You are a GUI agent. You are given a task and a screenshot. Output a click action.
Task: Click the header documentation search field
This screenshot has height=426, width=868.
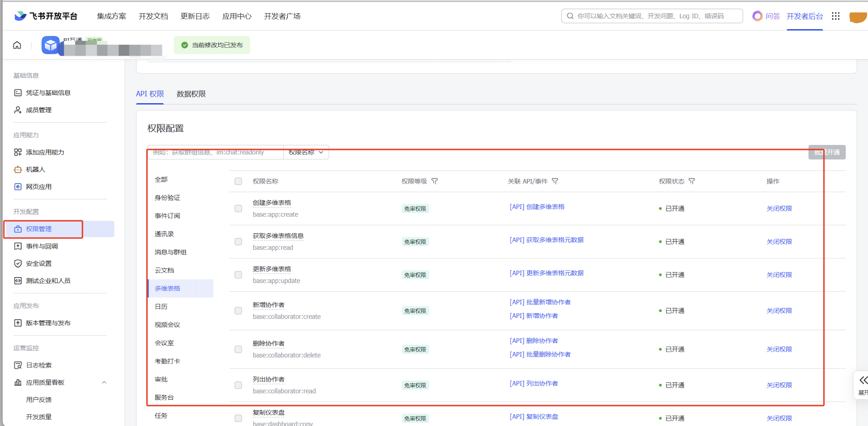pos(652,16)
